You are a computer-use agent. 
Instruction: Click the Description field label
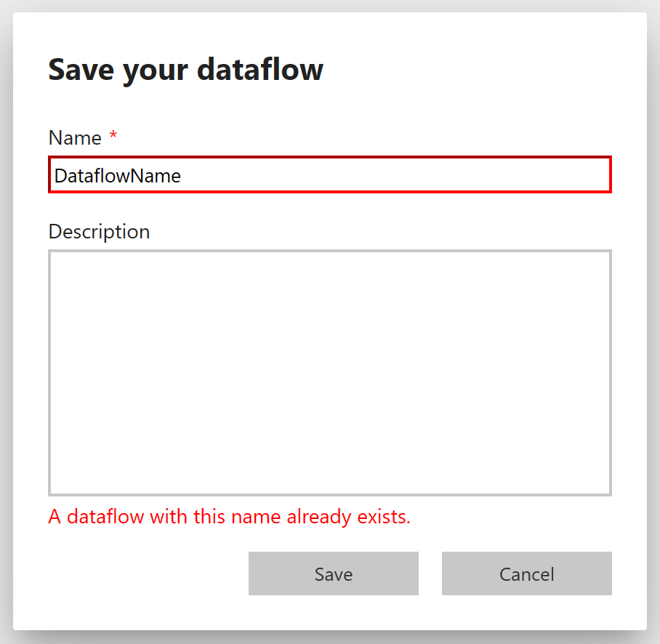[x=99, y=231]
